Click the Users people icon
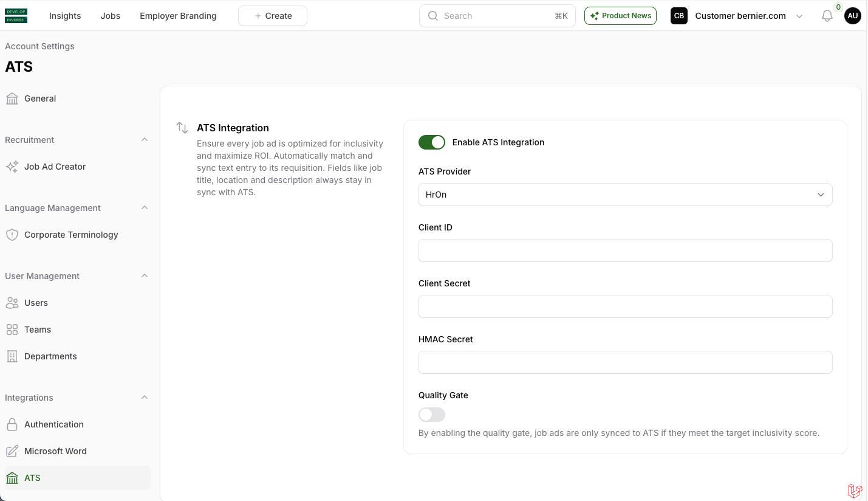Image resolution: width=868 pixels, height=501 pixels. (x=12, y=303)
